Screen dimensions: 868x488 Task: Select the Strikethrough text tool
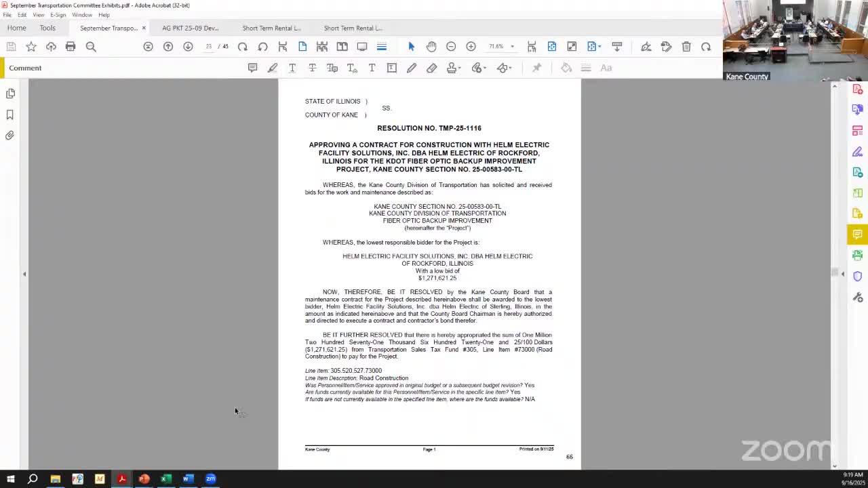tap(312, 68)
